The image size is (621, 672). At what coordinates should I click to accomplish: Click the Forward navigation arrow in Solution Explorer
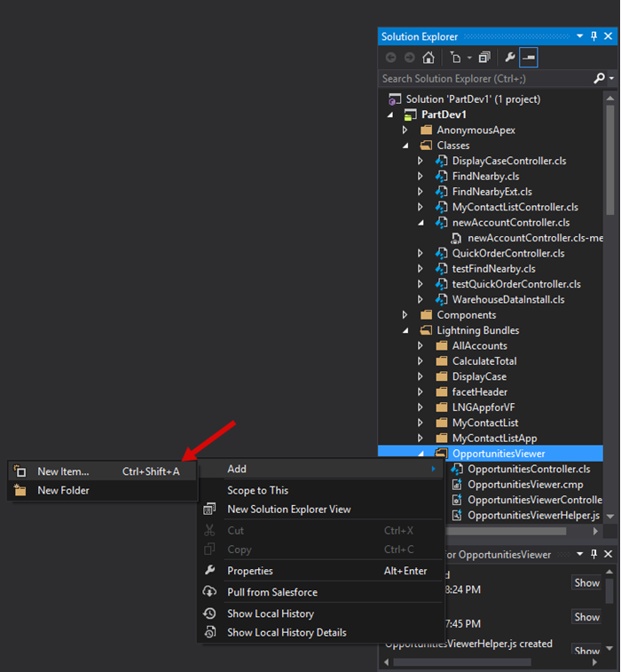click(410, 58)
